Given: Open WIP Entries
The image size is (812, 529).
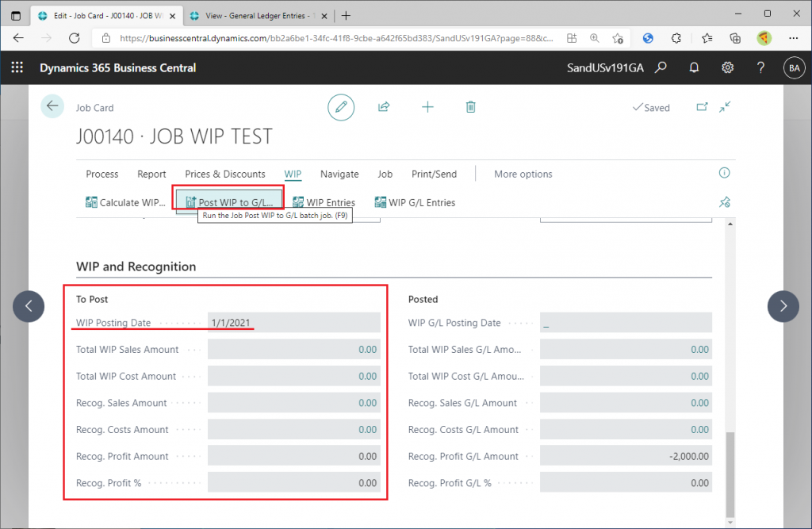Looking at the screenshot, I should 324,202.
